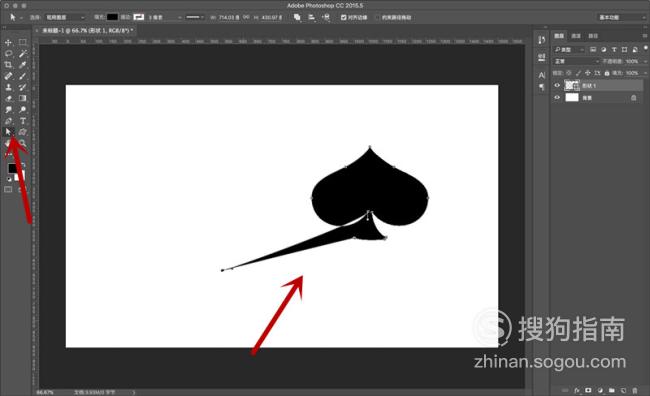This screenshot has height=396, width=650.
Task: Link width and height fields
Action: tap(246, 17)
